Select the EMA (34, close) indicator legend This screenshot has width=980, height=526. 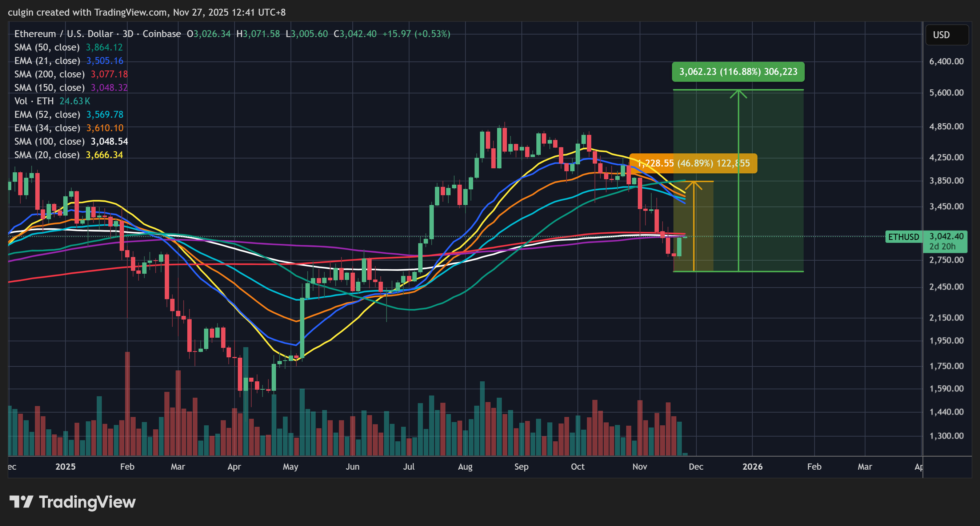(69, 128)
